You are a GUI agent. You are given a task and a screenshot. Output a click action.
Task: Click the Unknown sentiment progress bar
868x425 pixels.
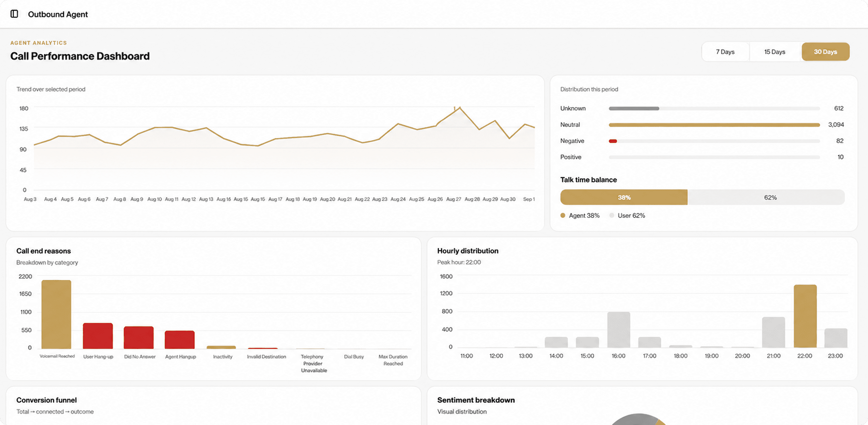(x=714, y=109)
